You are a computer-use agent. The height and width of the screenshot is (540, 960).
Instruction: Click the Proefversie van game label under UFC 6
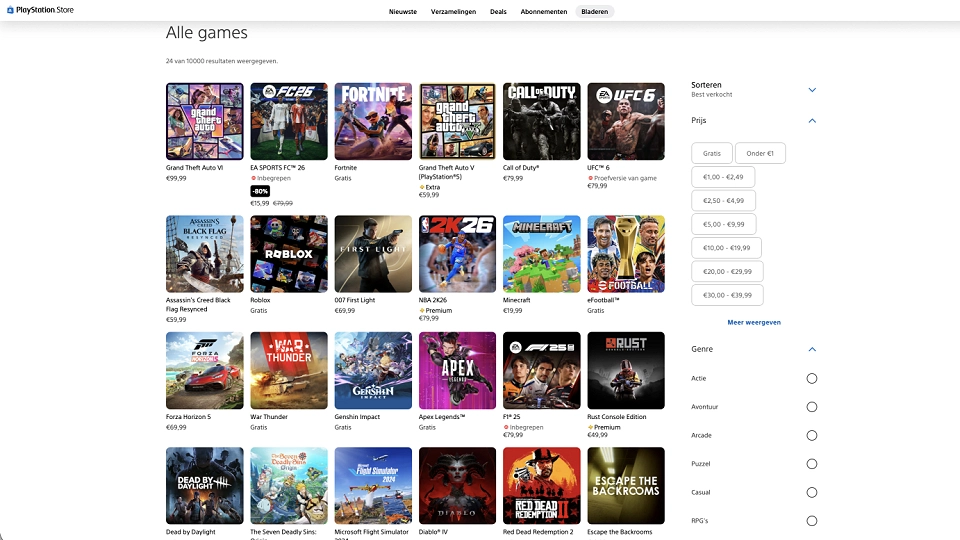click(x=622, y=178)
